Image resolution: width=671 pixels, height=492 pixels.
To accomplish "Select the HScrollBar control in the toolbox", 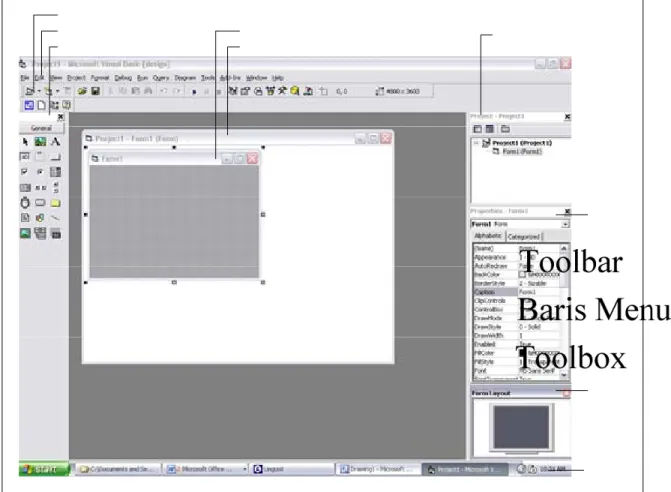I will pyautogui.click(x=40, y=187).
